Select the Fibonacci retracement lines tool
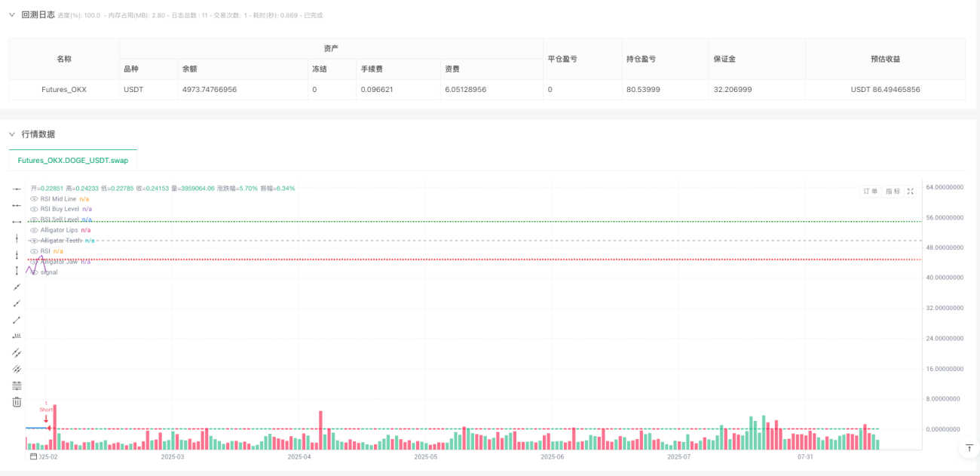This screenshot has width=980, height=476. [x=17, y=385]
